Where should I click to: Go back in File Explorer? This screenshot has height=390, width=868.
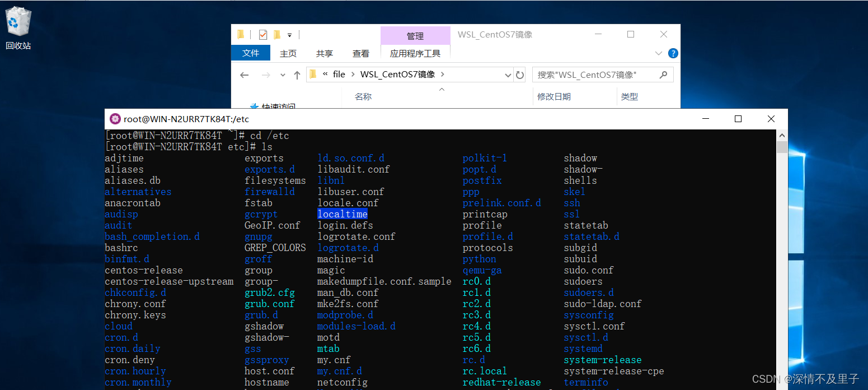[244, 75]
